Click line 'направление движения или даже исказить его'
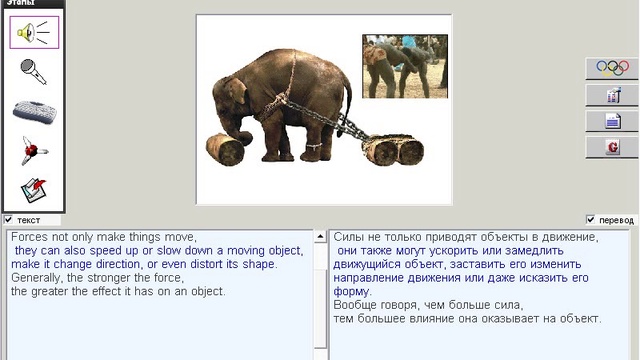Viewport: 640px width, 360px height. pos(461,278)
